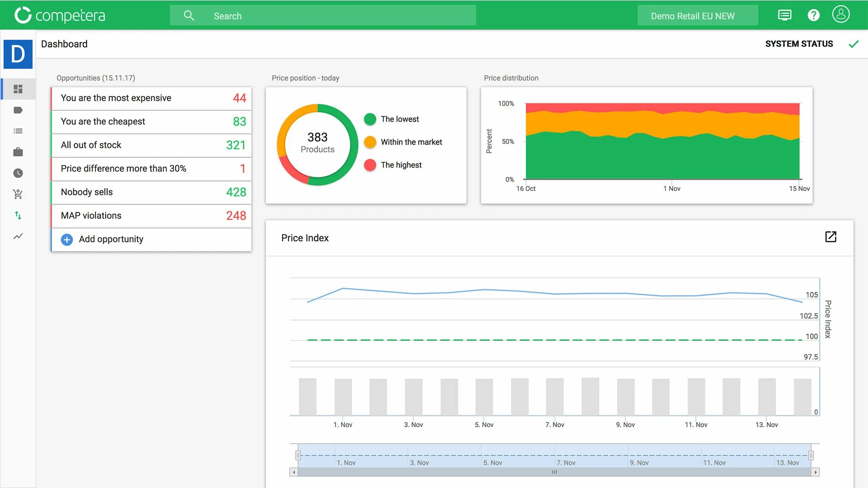Open the history/clock icon panel
This screenshot has width=868, height=488.
[x=17, y=173]
